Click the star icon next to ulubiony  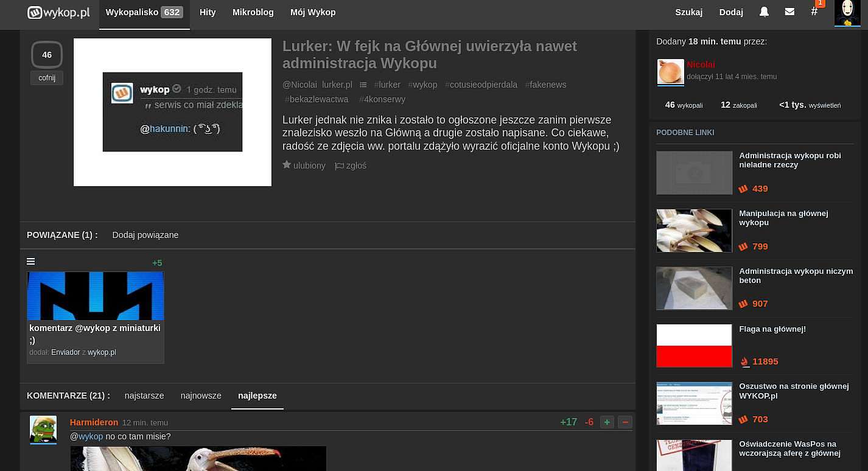[287, 165]
